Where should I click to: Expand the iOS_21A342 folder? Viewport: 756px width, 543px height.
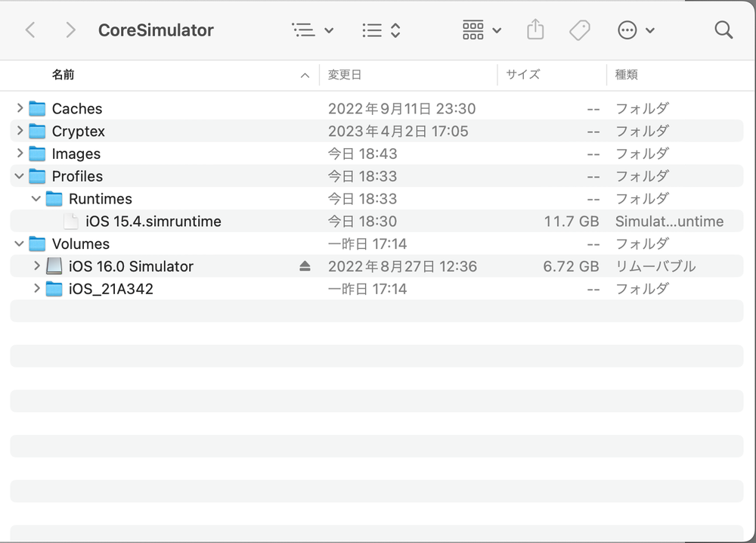36,288
